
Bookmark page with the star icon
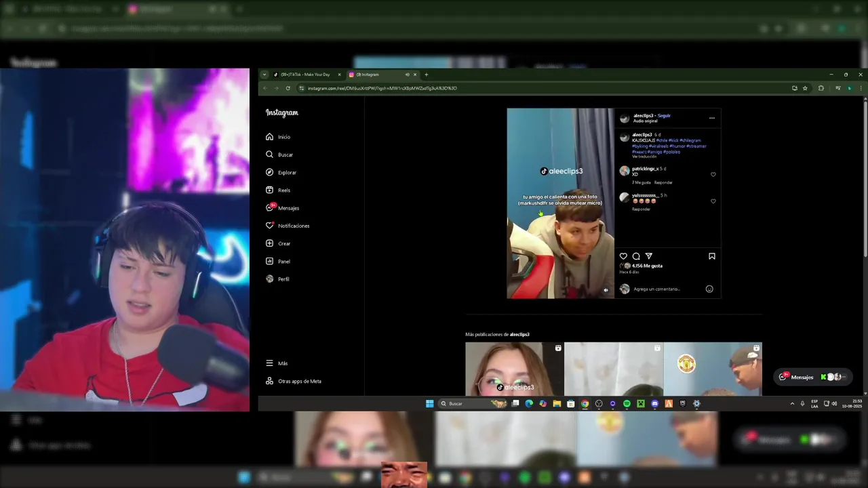tap(805, 88)
